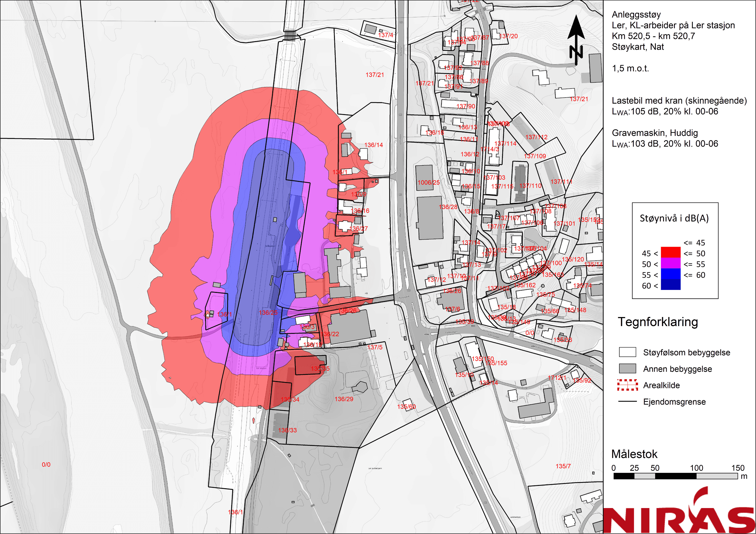Click the dark blue above 60 dB swatch
This screenshot has width=756, height=534.
click(x=670, y=285)
